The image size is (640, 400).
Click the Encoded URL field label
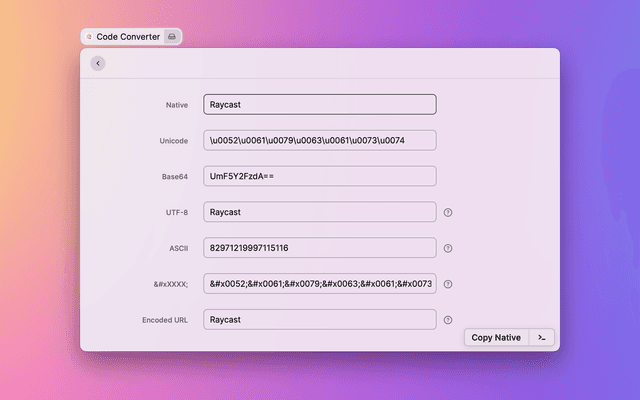click(165, 321)
